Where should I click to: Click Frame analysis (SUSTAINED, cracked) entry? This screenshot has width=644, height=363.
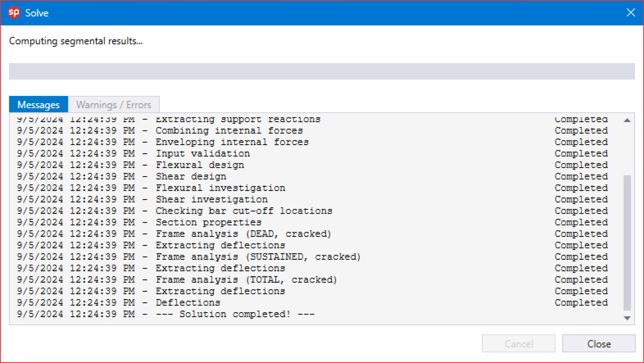pyautogui.click(x=258, y=257)
